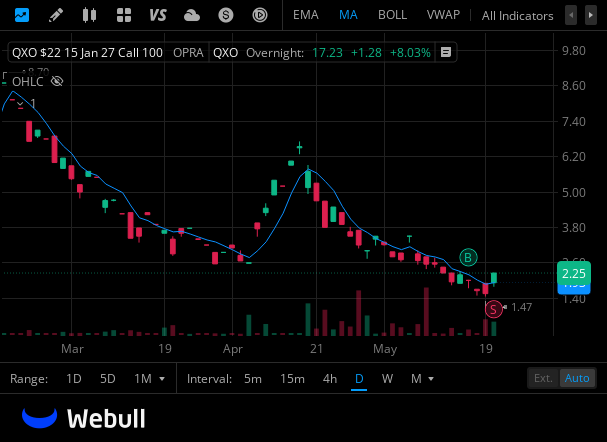Open the four-square layout grid icon
The height and width of the screenshot is (442, 607).
coord(124,15)
